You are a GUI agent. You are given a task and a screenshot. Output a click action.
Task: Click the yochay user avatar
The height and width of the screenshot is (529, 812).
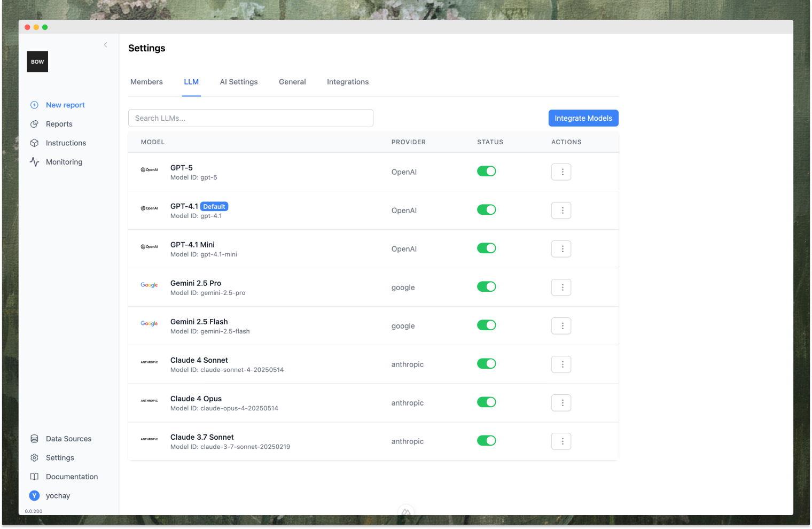tap(34, 496)
